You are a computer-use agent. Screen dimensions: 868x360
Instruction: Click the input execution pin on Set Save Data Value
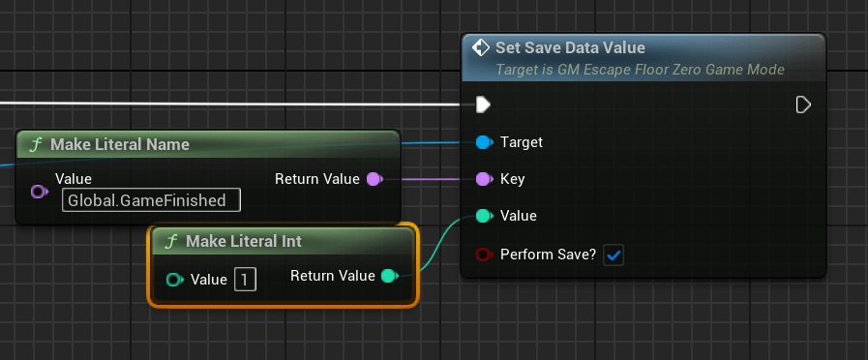click(x=483, y=105)
